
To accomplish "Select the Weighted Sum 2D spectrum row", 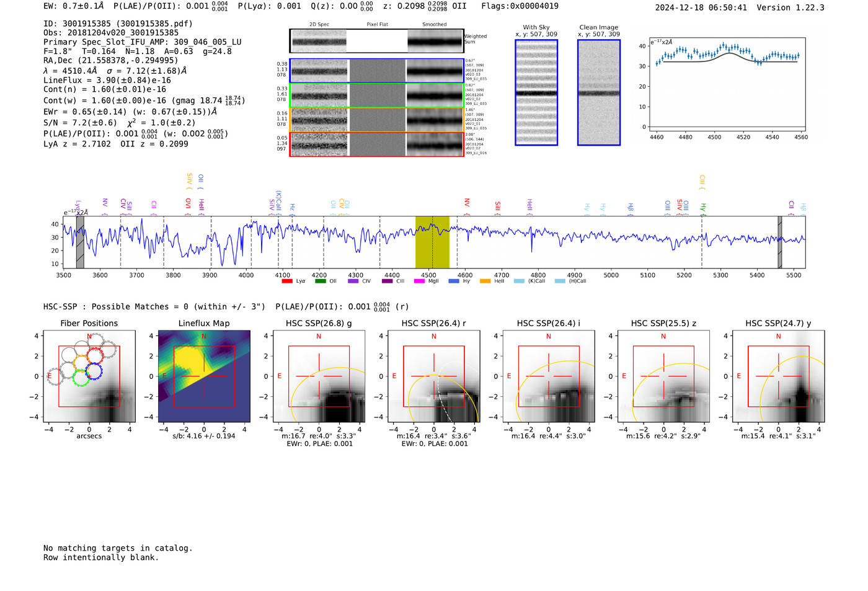I will (x=377, y=42).
